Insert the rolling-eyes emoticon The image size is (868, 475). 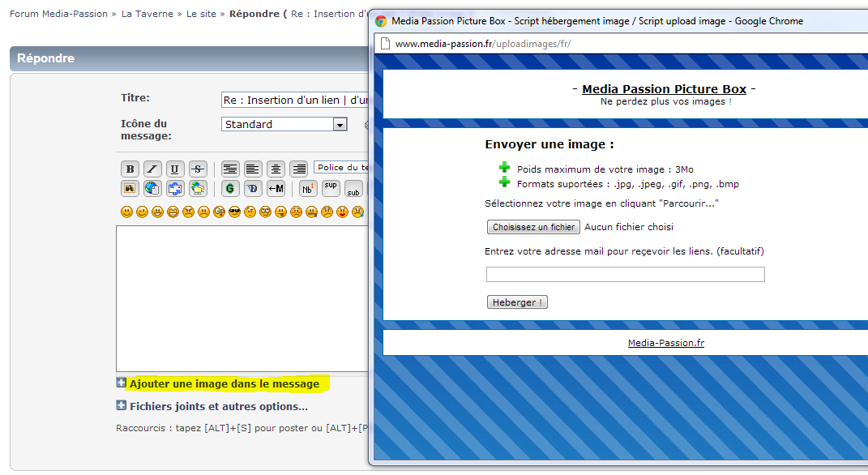click(265, 212)
